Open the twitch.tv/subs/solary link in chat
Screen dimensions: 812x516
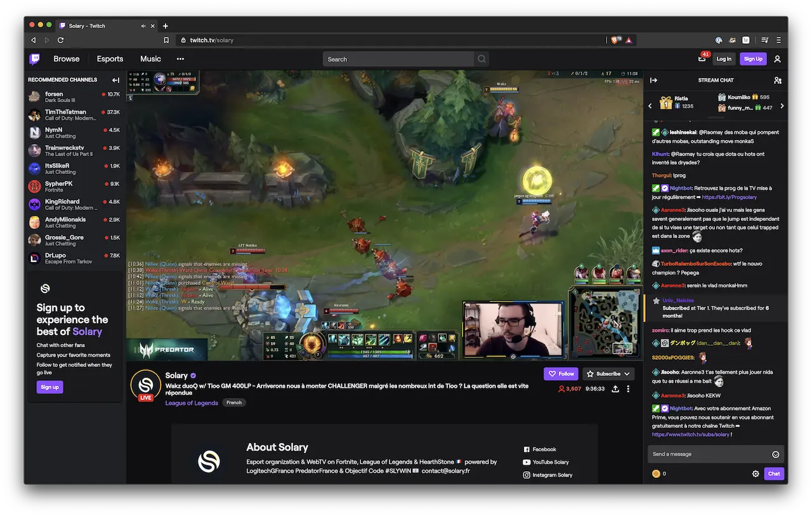(691, 435)
